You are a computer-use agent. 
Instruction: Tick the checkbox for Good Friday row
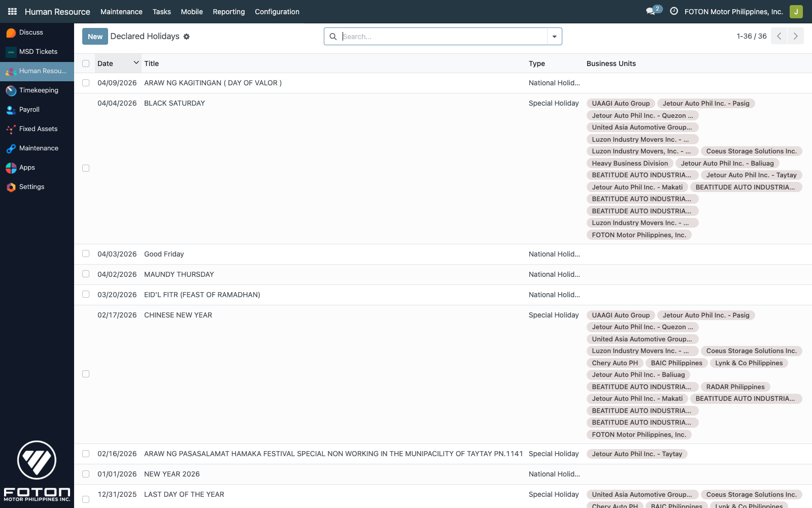click(86, 254)
